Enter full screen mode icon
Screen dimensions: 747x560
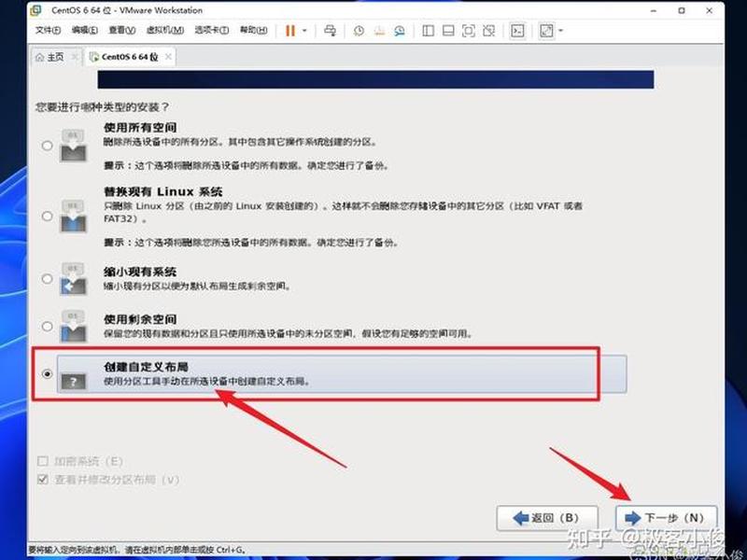(x=469, y=31)
